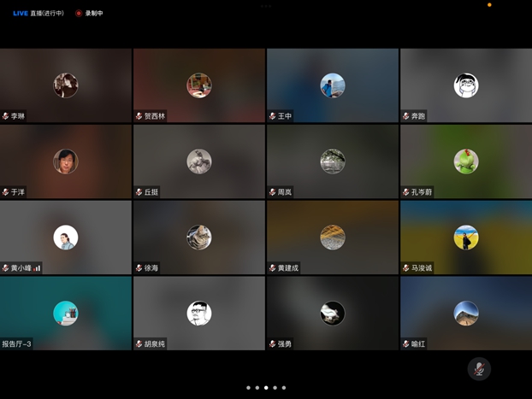Open 于洋's portrait avatar
Screen dimensions: 532x399
tap(66, 161)
